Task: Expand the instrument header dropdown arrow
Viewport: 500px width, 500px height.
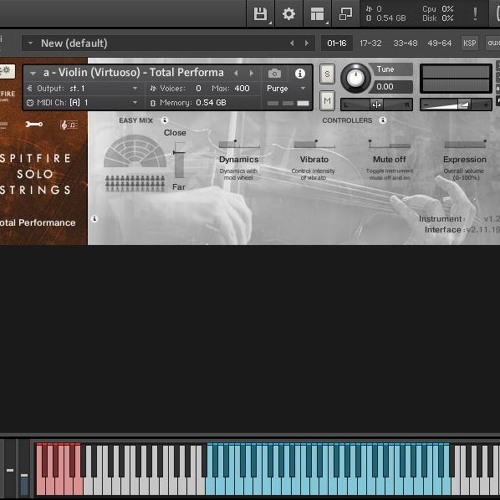Action: coord(33,73)
